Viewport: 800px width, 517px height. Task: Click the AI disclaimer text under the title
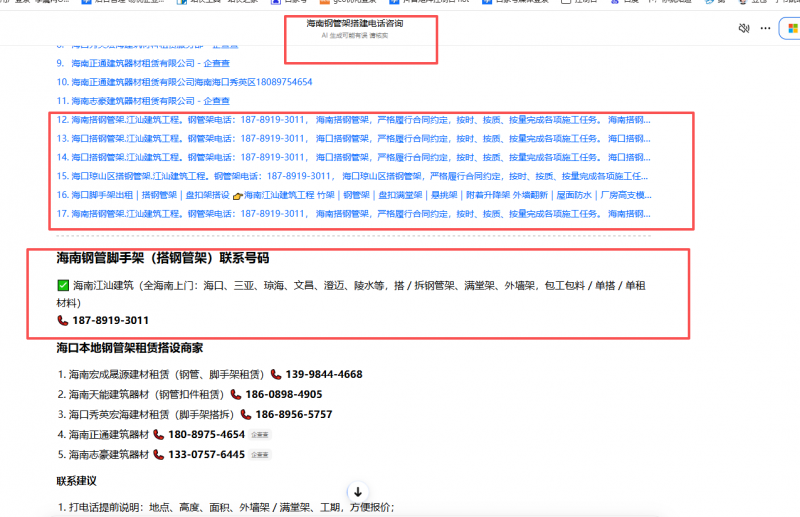(x=355, y=36)
